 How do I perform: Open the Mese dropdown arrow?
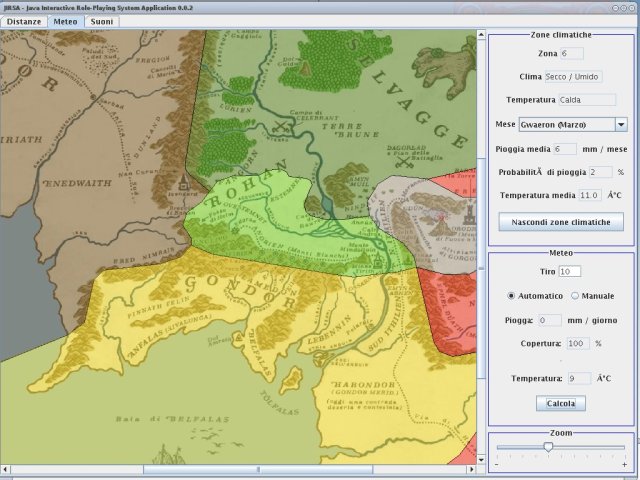(x=621, y=125)
